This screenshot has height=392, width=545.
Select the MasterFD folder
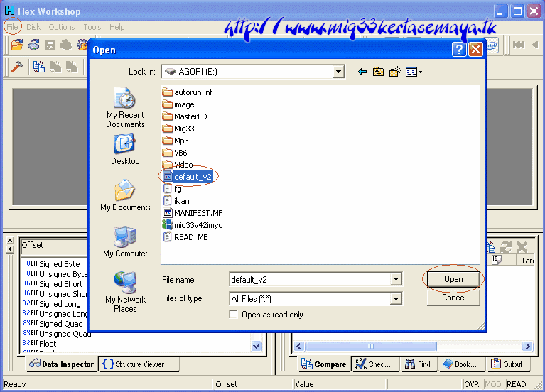[x=185, y=116]
